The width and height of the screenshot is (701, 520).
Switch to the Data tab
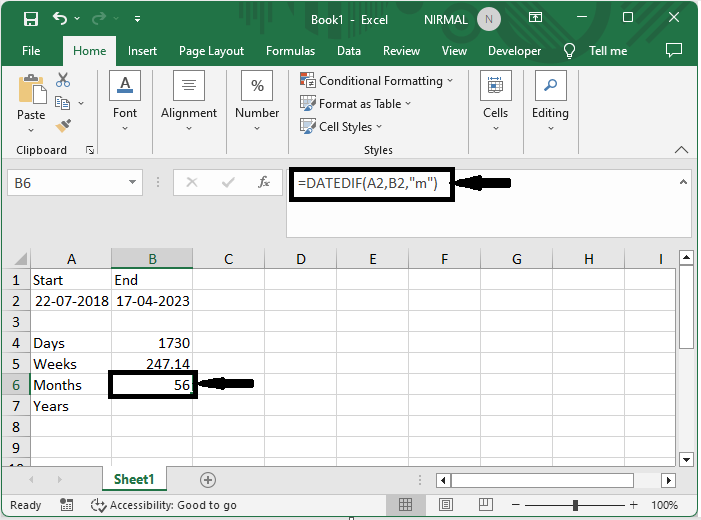[349, 51]
